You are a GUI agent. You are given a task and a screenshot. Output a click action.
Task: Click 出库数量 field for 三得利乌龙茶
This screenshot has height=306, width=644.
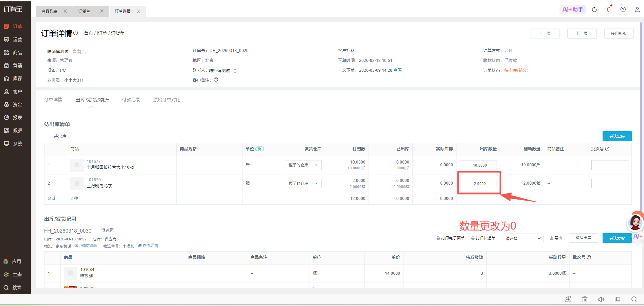click(478, 184)
